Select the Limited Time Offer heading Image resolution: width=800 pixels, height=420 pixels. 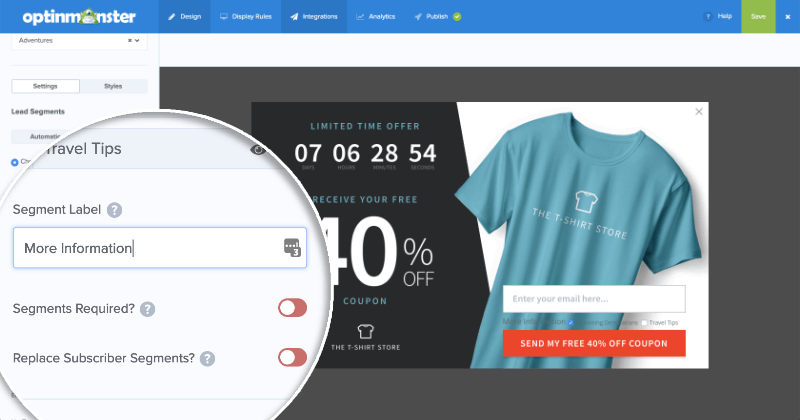click(x=365, y=126)
